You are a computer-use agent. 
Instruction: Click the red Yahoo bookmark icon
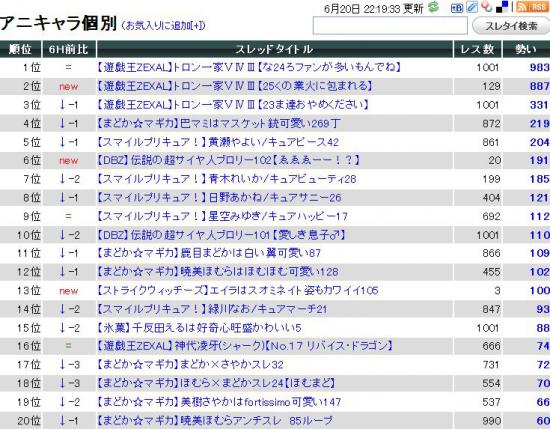tap(487, 7)
